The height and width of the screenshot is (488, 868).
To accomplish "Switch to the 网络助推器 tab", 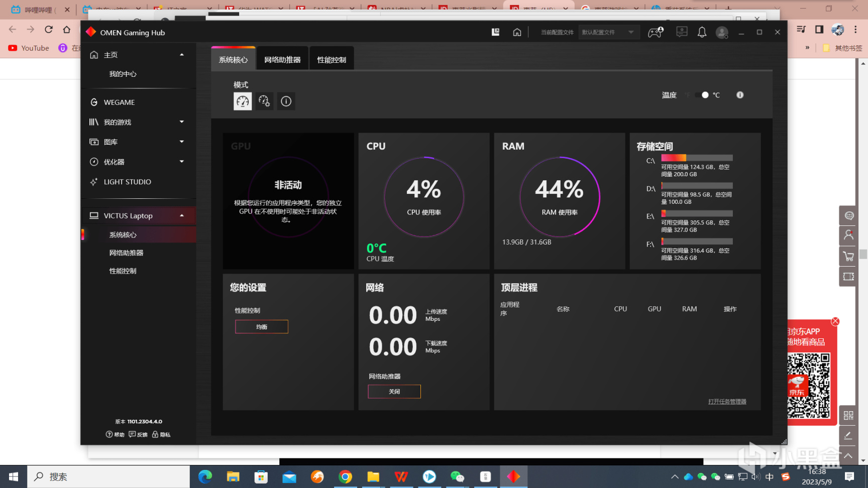I will [x=282, y=59].
